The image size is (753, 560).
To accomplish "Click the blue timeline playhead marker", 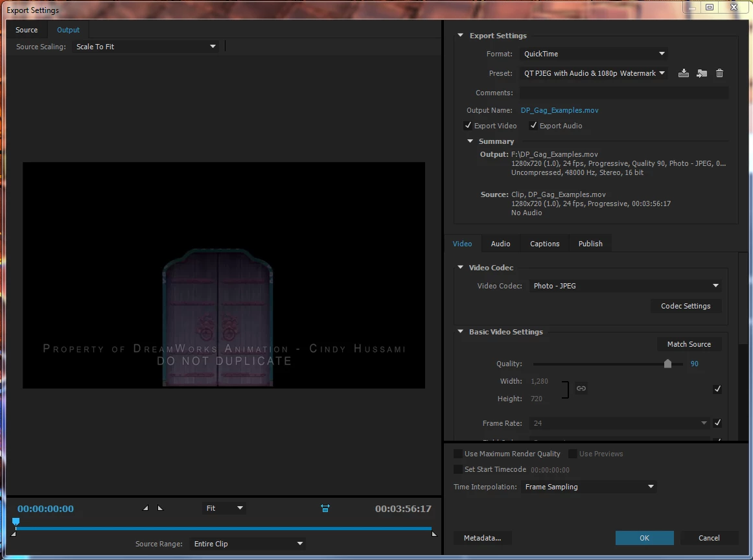I will [x=16, y=522].
